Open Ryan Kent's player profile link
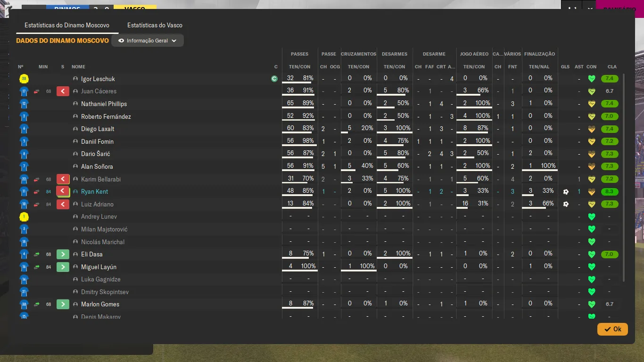 pyautogui.click(x=94, y=191)
